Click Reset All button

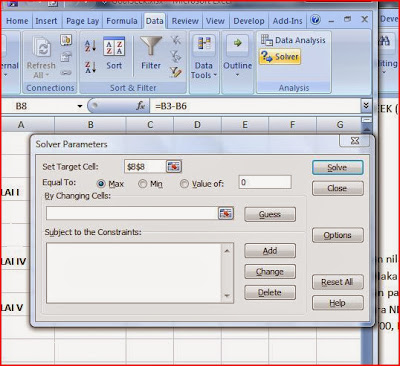337,282
